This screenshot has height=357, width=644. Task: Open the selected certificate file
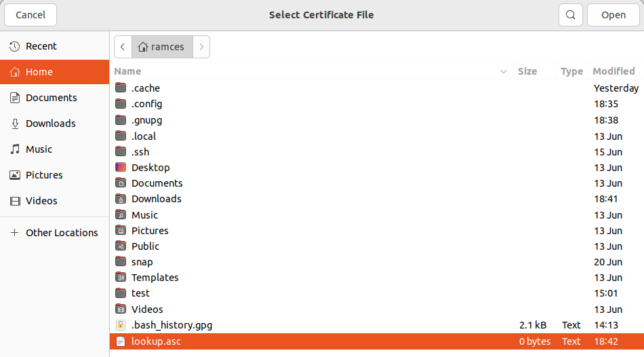pyautogui.click(x=613, y=15)
